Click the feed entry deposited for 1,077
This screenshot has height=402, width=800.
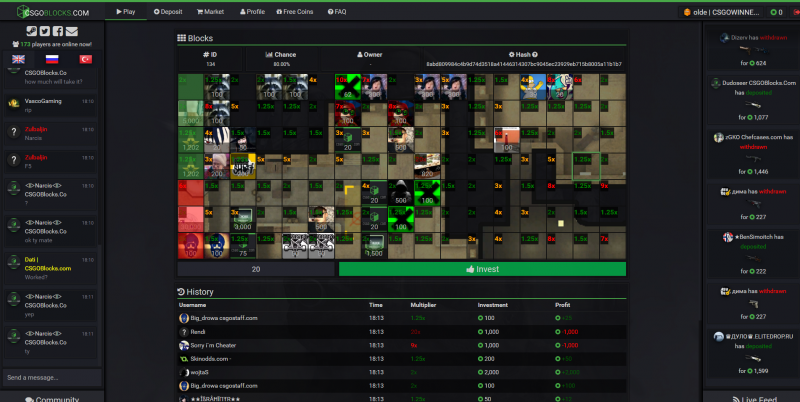click(753, 99)
